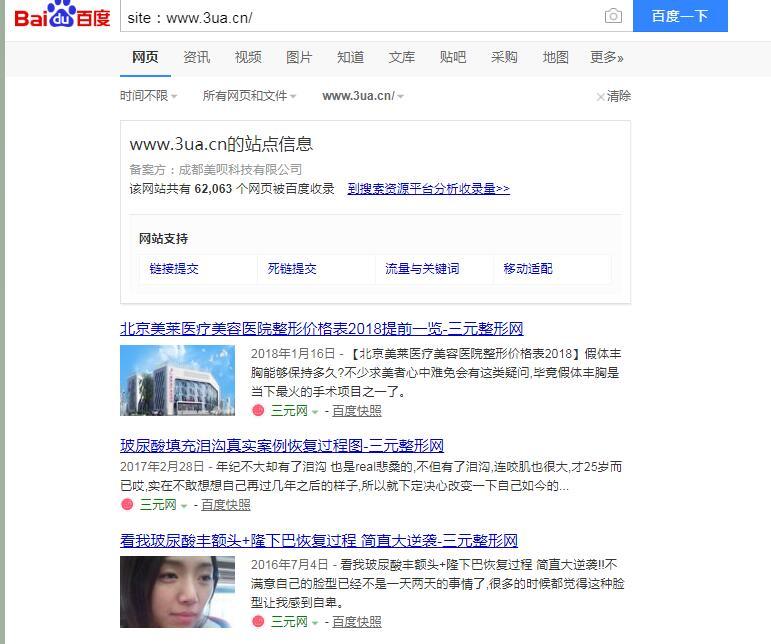
Task: Open the 知道 tab
Action: [x=350, y=58]
